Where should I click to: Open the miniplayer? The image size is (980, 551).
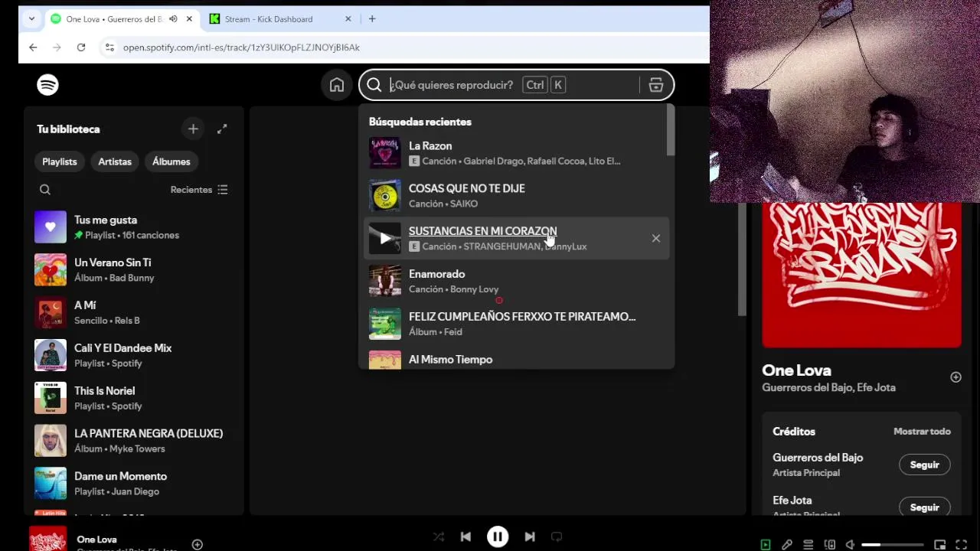pos(940,544)
